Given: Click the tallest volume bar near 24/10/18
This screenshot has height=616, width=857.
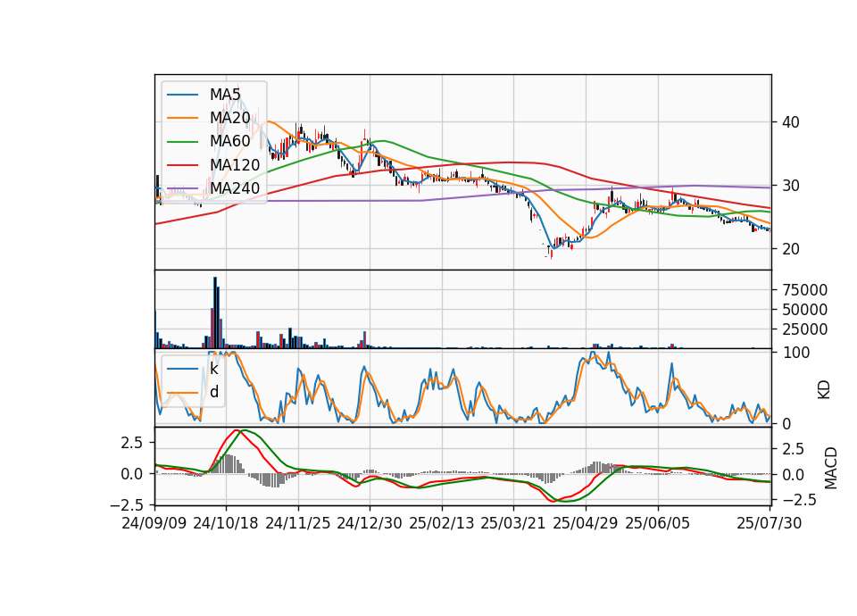Looking at the screenshot, I should tap(215, 312).
